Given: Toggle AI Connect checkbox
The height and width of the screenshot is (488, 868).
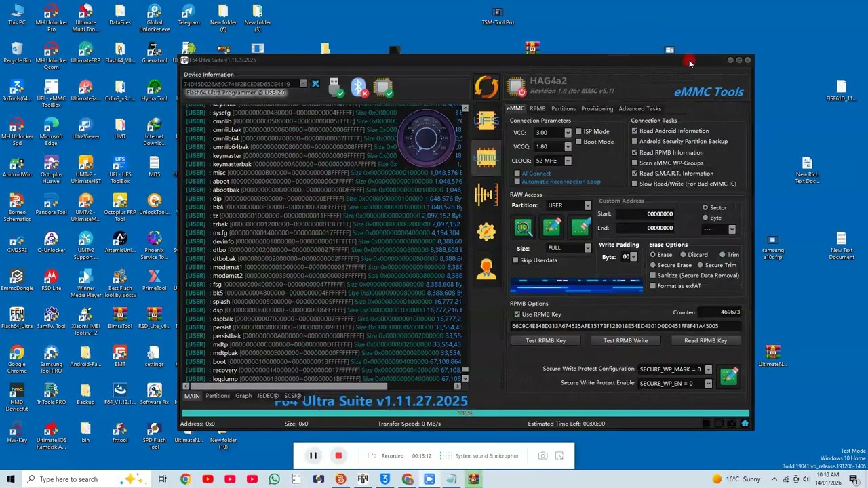Looking at the screenshot, I should (x=517, y=174).
